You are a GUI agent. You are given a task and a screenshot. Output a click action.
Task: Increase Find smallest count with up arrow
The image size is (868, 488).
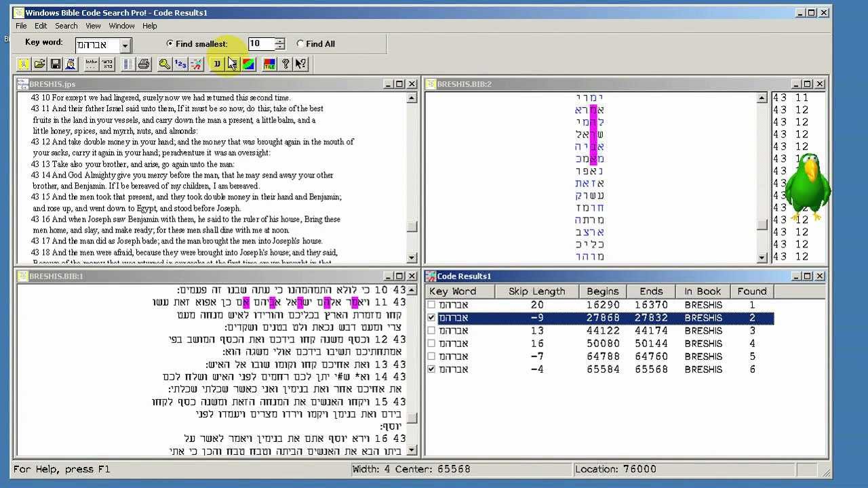[x=279, y=41]
